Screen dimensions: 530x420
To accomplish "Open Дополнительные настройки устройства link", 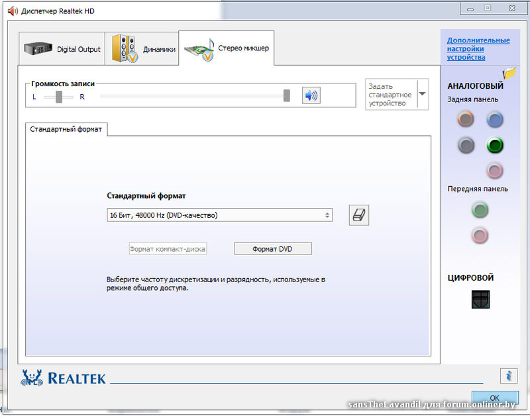I will (478, 48).
